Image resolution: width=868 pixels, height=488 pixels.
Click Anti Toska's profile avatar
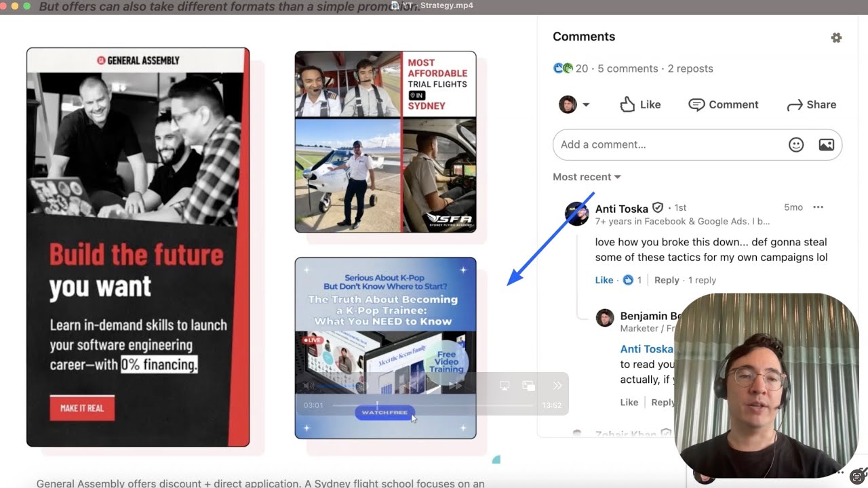577,213
